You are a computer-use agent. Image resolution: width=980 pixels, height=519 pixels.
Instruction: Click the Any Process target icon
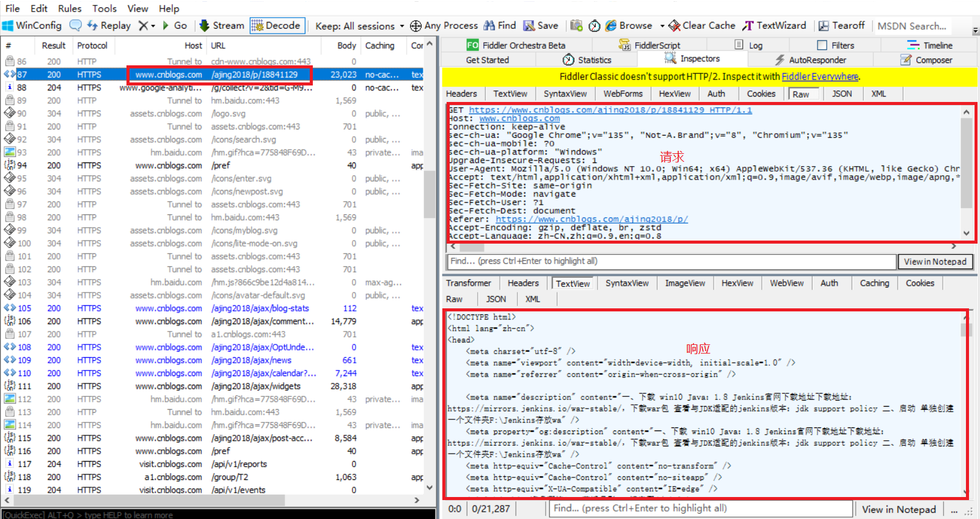pos(415,26)
